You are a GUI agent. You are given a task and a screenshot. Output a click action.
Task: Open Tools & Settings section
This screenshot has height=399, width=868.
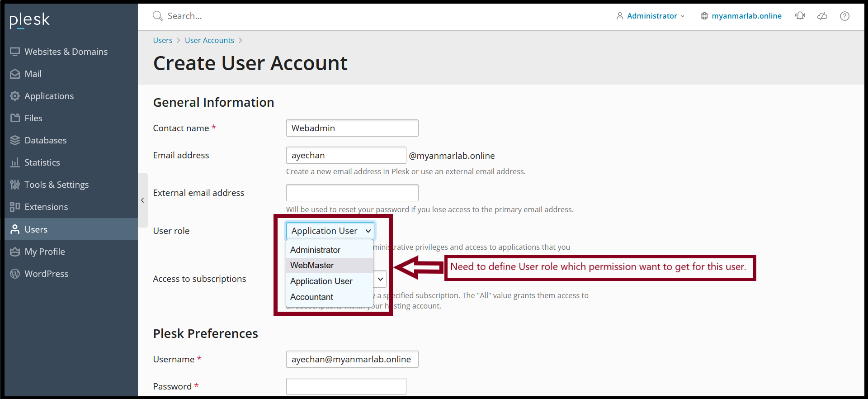pos(57,185)
